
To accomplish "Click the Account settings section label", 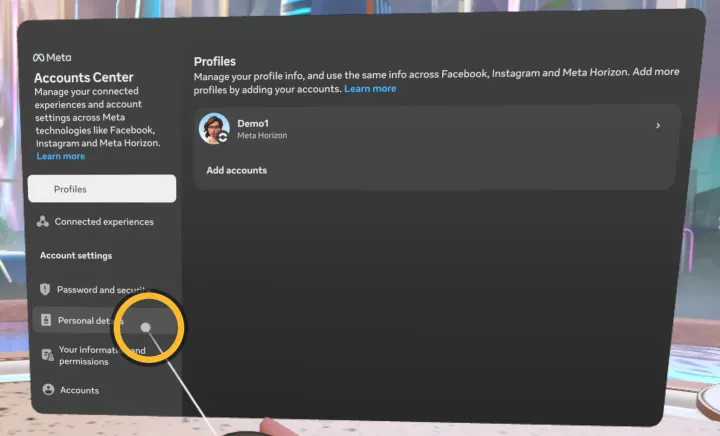I will tap(76, 256).
